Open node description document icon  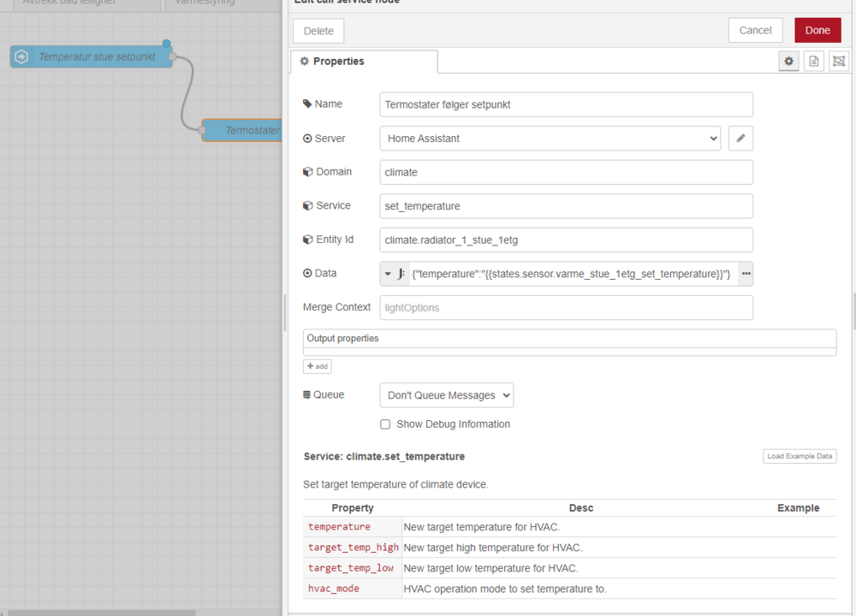coord(813,62)
